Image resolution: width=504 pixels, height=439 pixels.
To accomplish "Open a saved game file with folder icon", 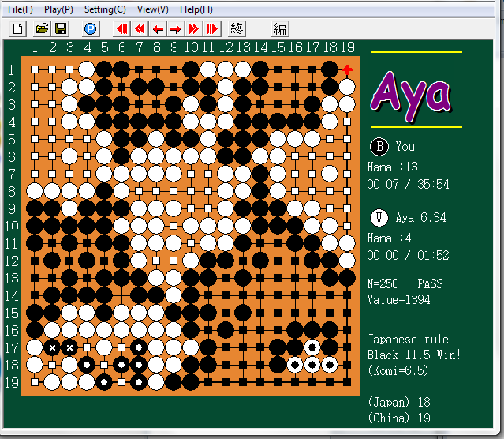I will pyautogui.click(x=42, y=29).
